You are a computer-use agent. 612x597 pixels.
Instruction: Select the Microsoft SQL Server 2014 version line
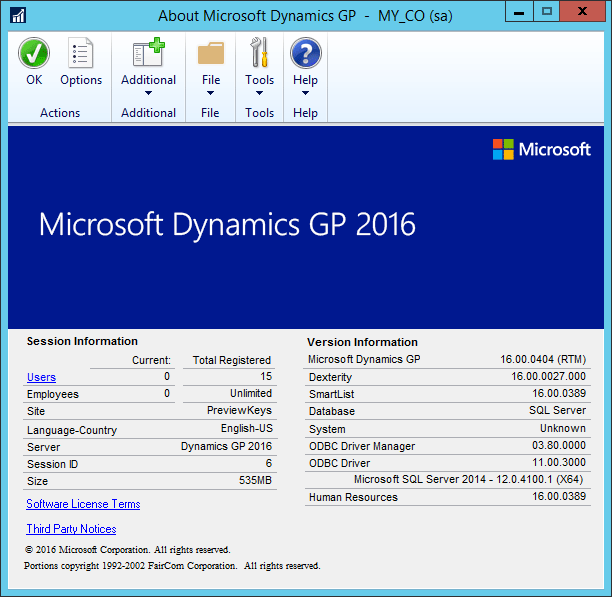pos(468,480)
